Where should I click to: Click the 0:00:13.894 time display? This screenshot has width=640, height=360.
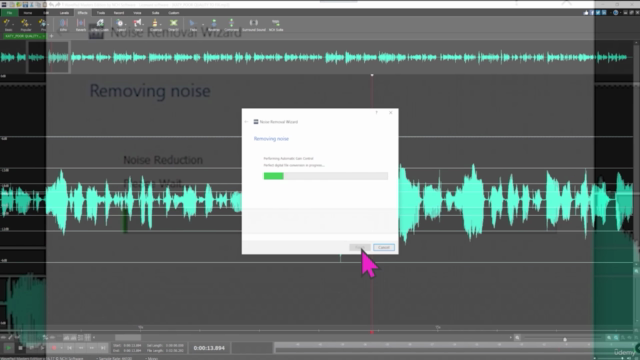coord(209,348)
